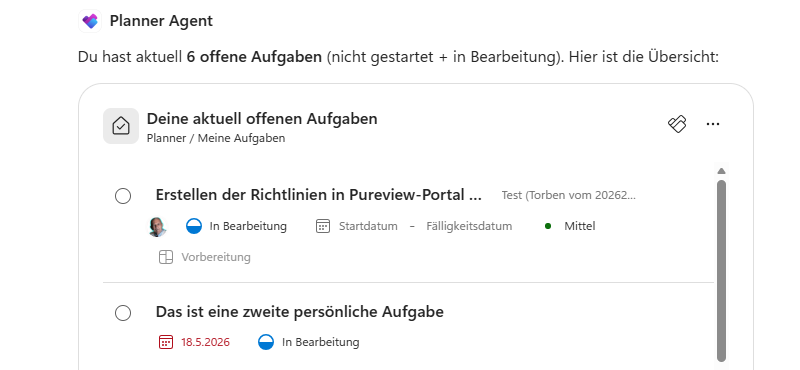
Task: Mark zweite persönliche Aufgabe as complete
Action: 123,313
